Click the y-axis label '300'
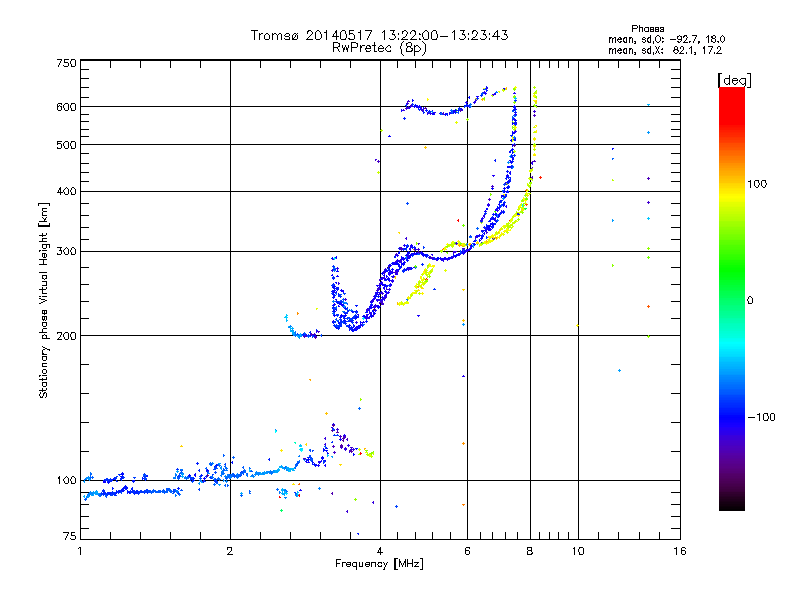This screenshot has height=600, width=800. pyautogui.click(x=66, y=252)
